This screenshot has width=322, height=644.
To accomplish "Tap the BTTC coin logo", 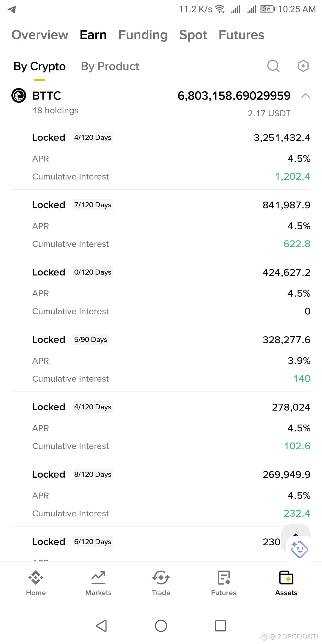I will click(19, 95).
